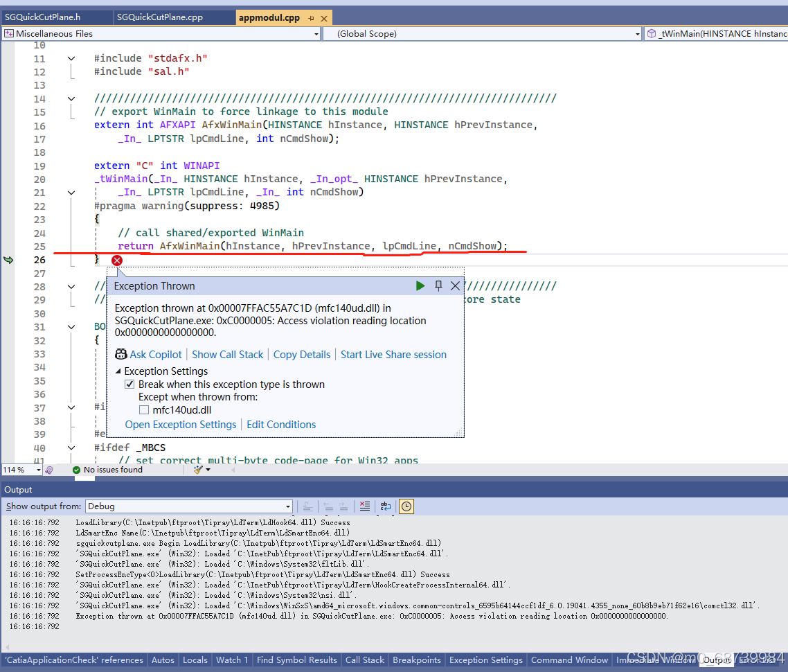Image resolution: width=788 pixels, height=672 pixels.
Task: Toggle timestamps with the clock icon
Action: tap(406, 506)
